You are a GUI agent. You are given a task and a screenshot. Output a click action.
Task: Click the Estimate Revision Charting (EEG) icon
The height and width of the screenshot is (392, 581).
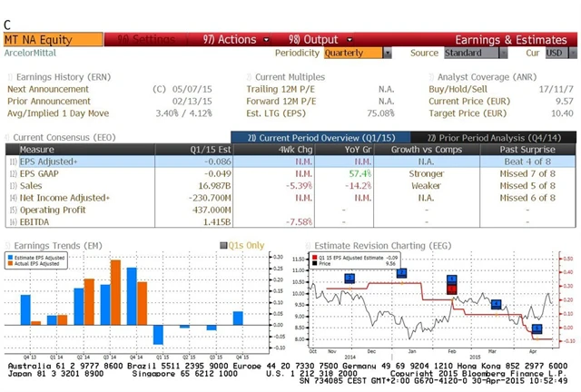(308, 244)
